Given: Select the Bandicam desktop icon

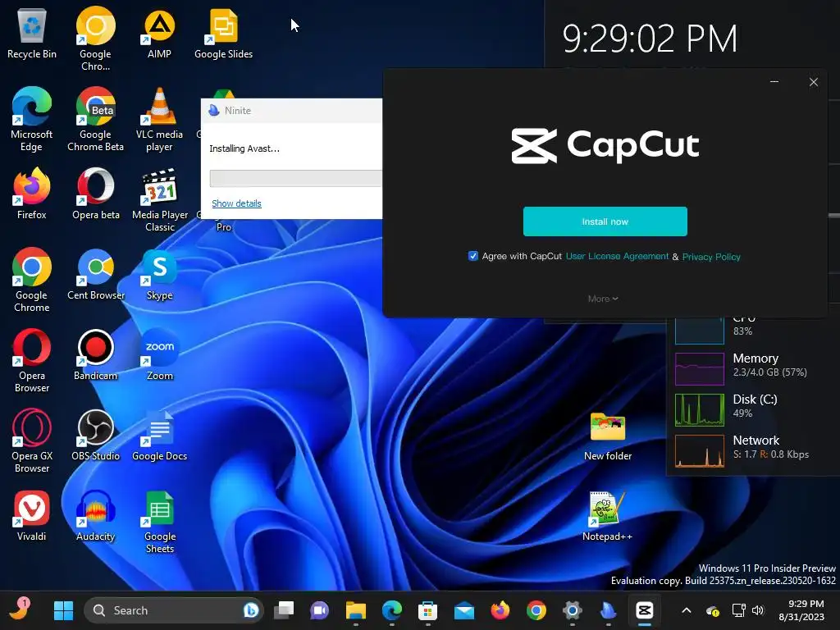Looking at the screenshot, I should click(x=95, y=354).
